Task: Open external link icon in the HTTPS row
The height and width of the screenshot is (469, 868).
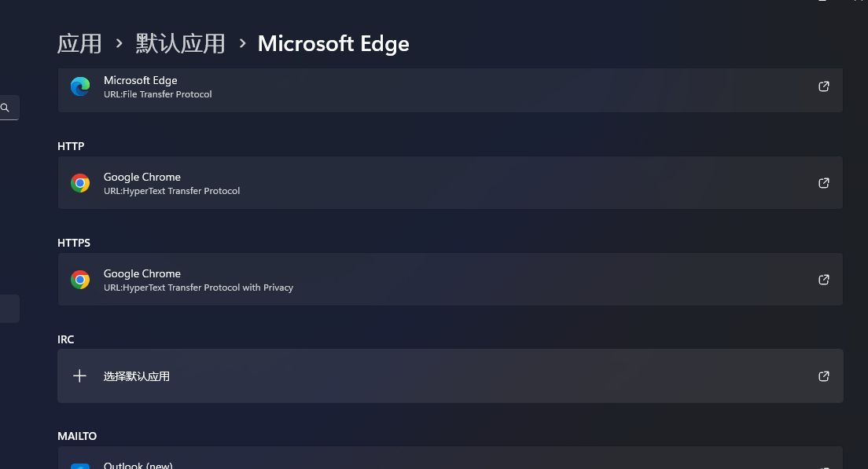Action: (x=824, y=280)
